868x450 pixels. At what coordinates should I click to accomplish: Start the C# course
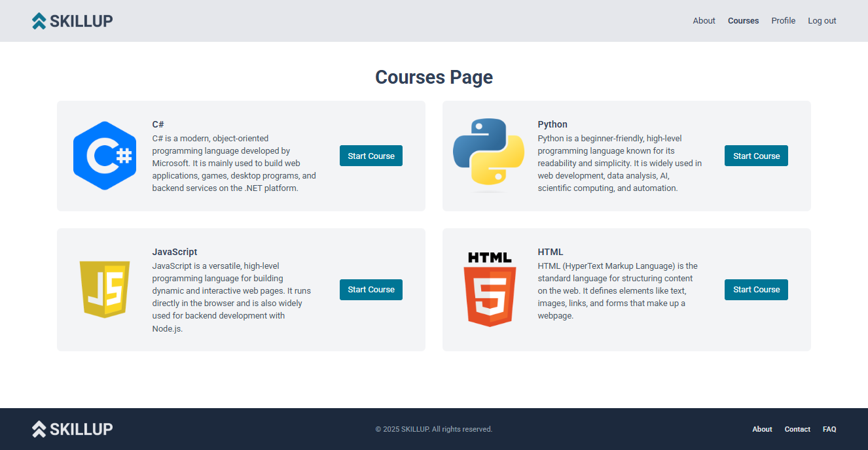(371, 156)
